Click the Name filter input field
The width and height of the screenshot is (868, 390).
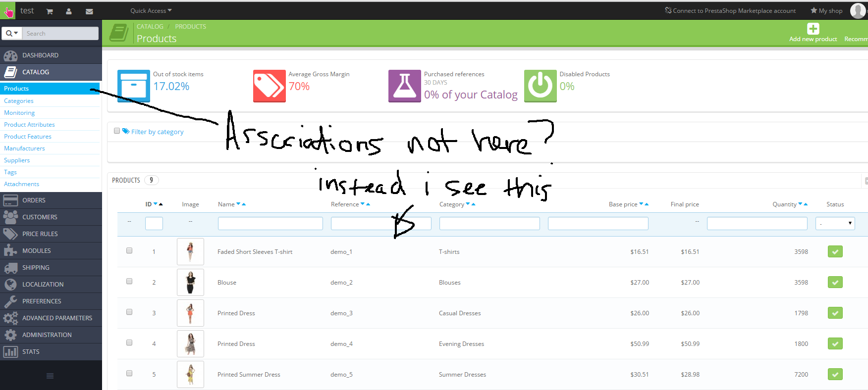[271, 224]
